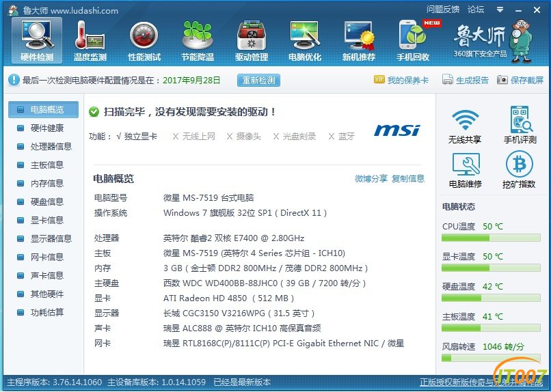Click 复制信息 copy info link

408,179
